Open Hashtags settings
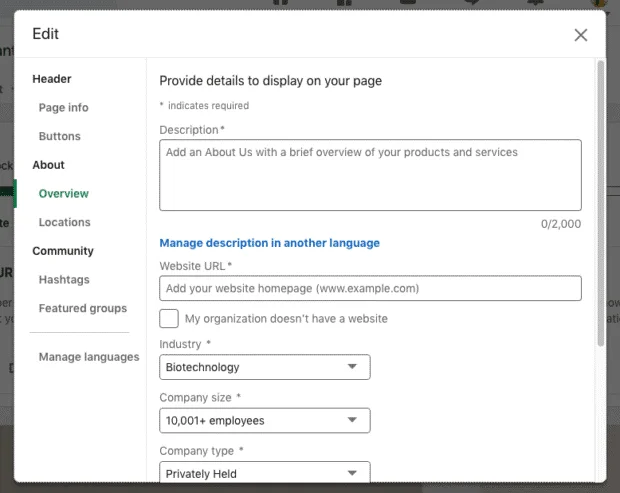Viewport: 620px width, 493px height. tap(64, 280)
